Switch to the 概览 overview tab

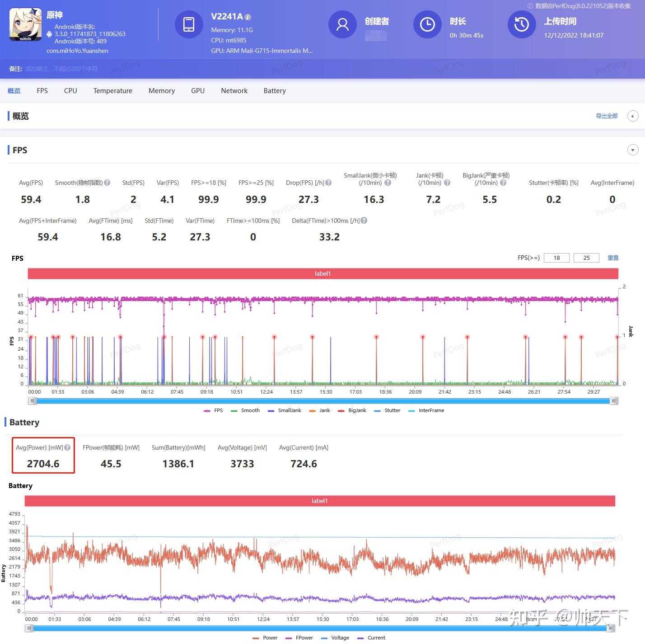click(x=14, y=91)
